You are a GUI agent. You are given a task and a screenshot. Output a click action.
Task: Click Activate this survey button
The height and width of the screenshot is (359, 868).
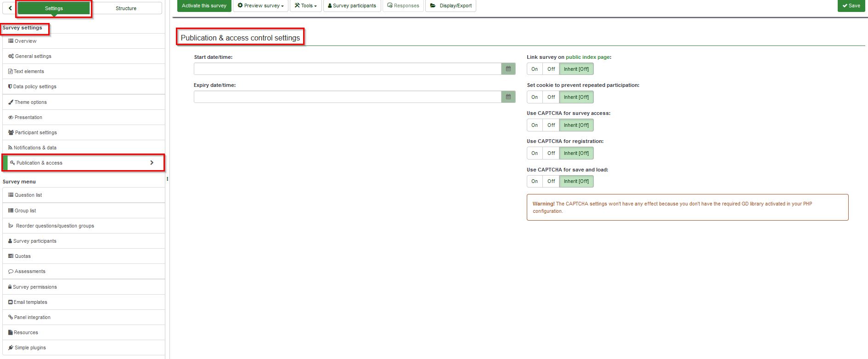point(204,6)
